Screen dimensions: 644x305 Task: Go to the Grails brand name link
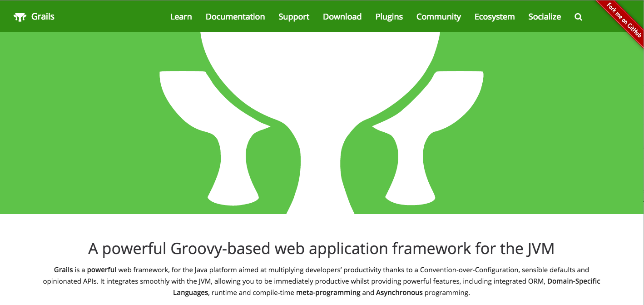pos(43,17)
